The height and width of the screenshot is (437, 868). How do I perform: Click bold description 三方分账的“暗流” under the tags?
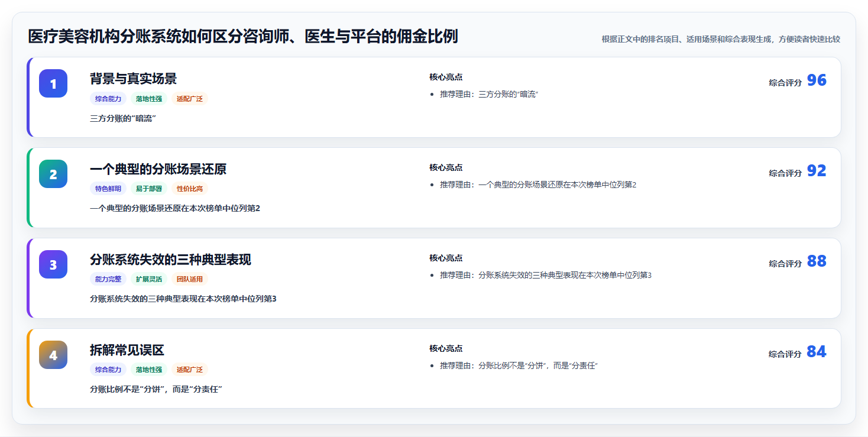point(122,118)
